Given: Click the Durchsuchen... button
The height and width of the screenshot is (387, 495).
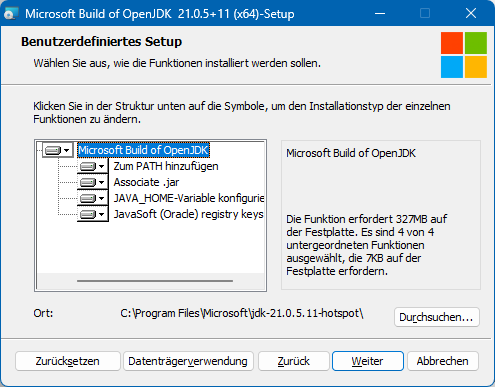Looking at the screenshot, I should (x=437, y=317).
